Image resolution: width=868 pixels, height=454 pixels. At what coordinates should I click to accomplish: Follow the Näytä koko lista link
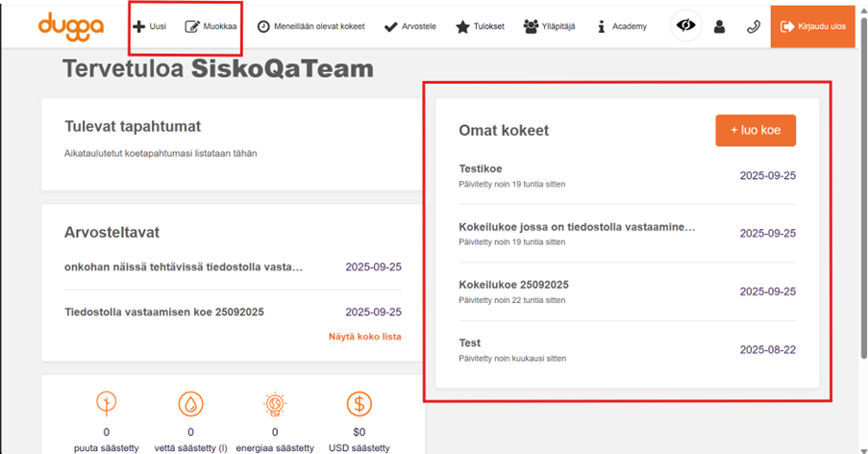pos(364,337)
